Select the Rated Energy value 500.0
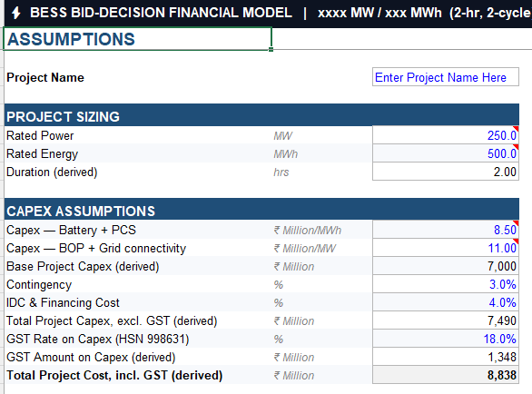This screenshot has height=394, width=532. point(446,153)
